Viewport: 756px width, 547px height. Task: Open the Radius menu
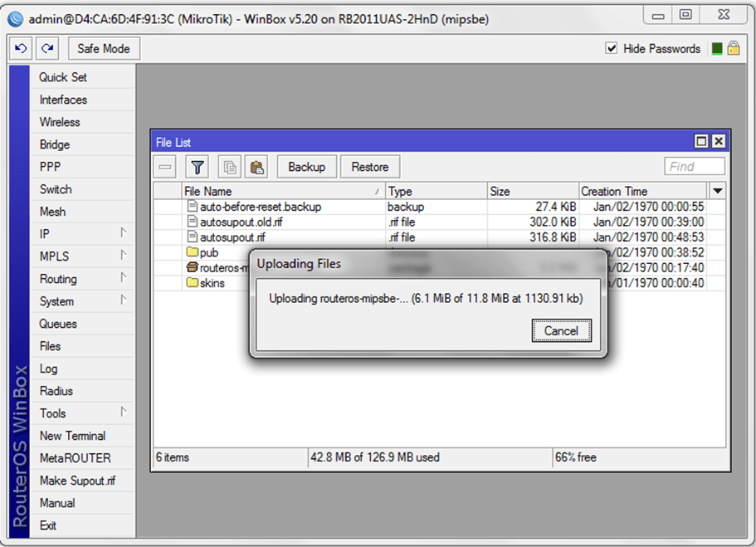pyautogui.click(x=82, y=391)
